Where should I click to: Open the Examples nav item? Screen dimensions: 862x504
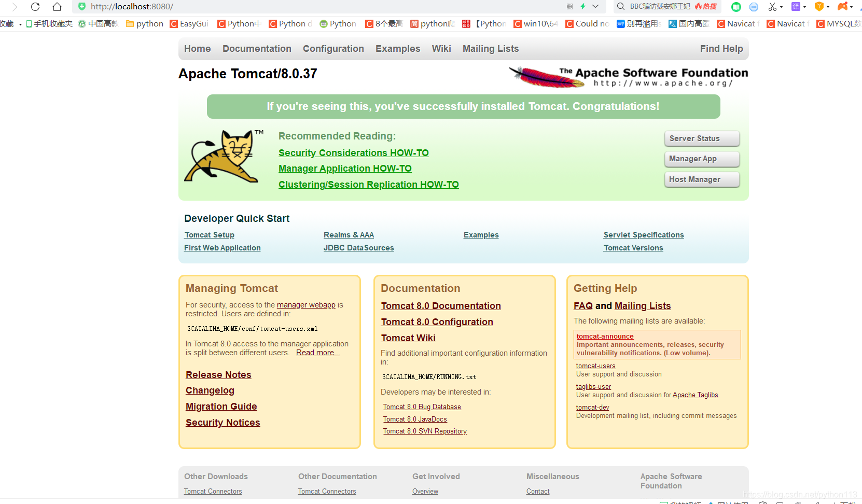point(398,49)
